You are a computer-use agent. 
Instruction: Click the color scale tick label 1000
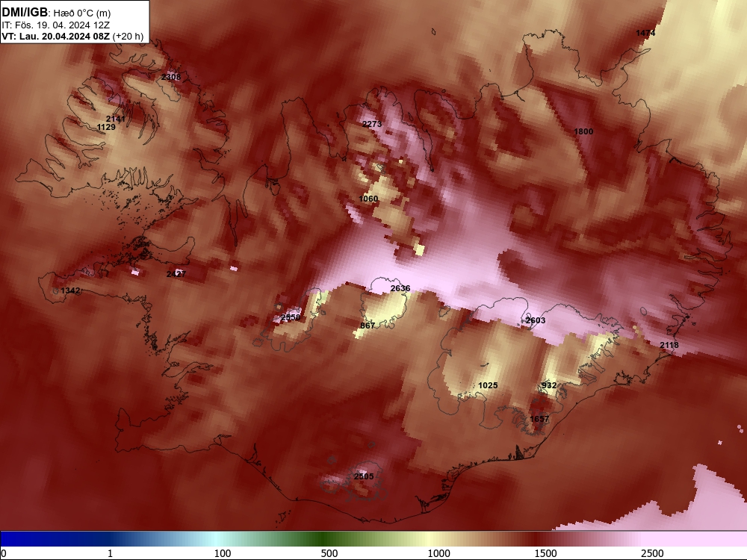click(438, 553)
